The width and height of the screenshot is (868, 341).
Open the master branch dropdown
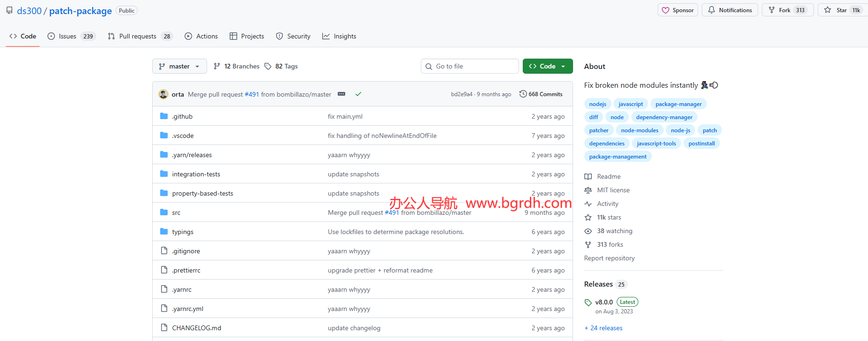pos(179,67)
